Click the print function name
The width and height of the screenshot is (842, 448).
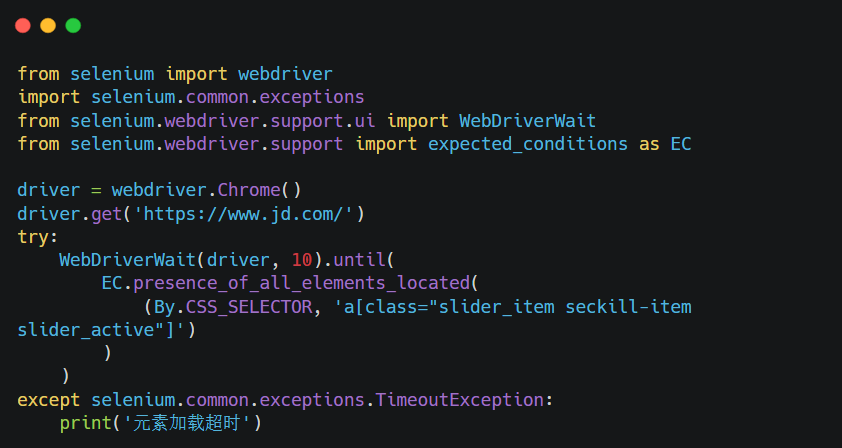(86, 423)
